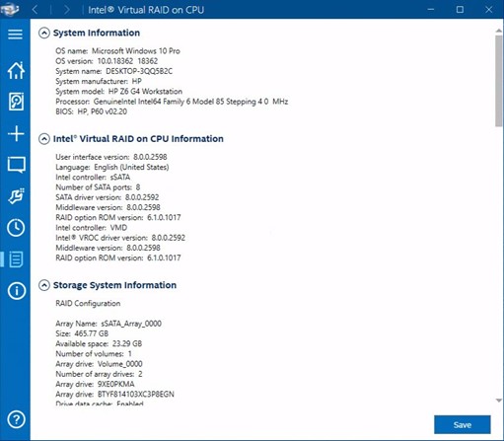Go to the Home page icon
Image resolution: width=504 pixels, height=441 pixels.
pyautogui.click(x=16, y=70)
